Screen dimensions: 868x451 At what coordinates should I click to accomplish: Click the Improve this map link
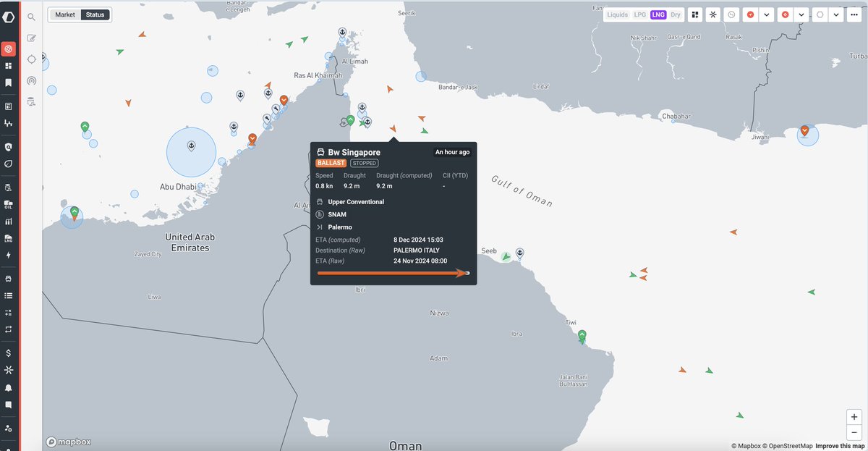point(840,446)
